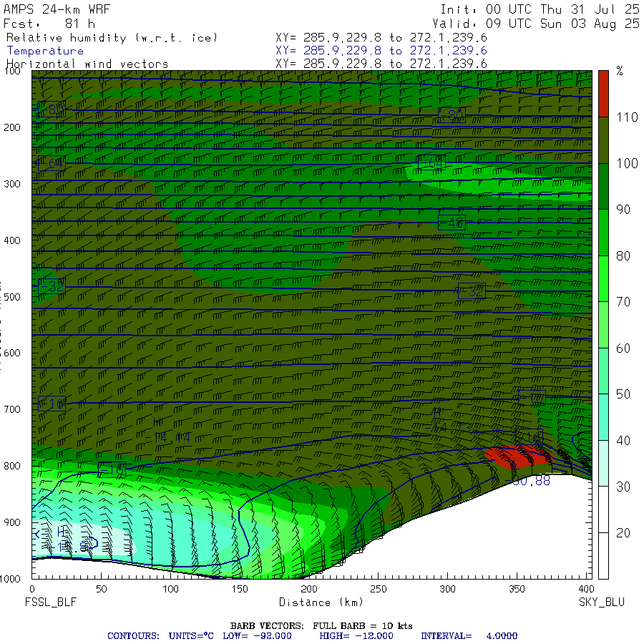The height and width of the screenshot is (644, 644).
Task: Click the '350' distance axis tick label
Action: point(517,589)
